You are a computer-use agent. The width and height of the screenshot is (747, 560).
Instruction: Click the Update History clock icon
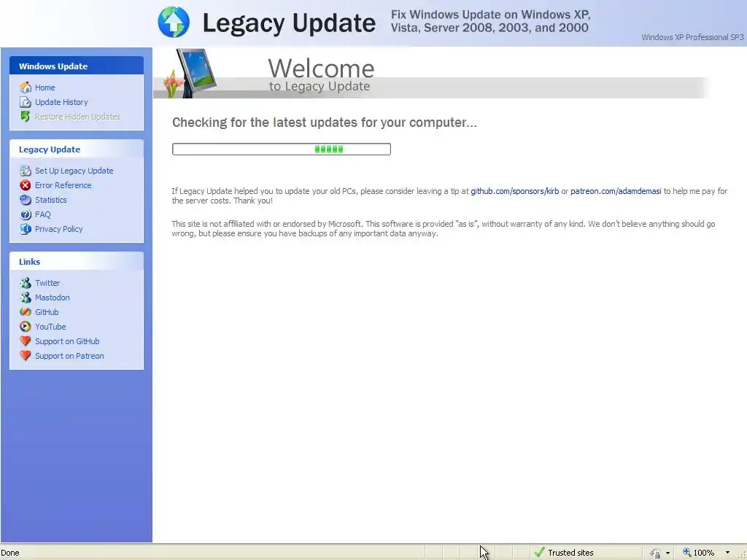(26, 102)
